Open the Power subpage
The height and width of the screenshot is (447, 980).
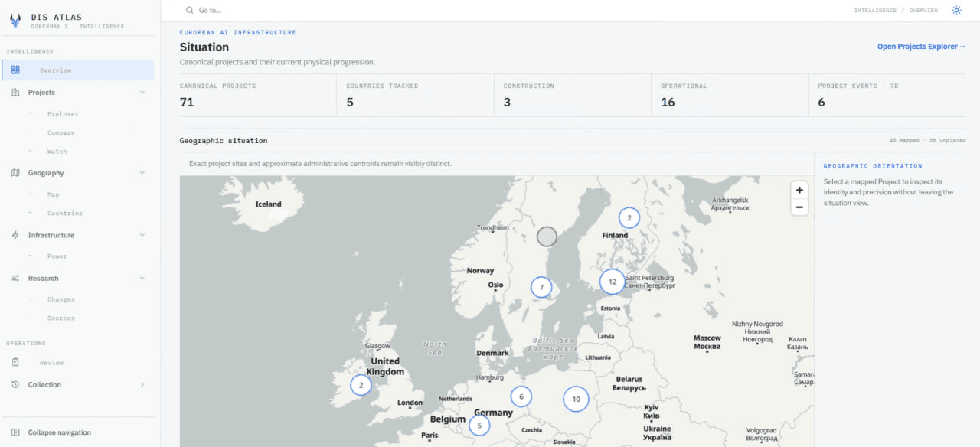(x=57, y=256)
